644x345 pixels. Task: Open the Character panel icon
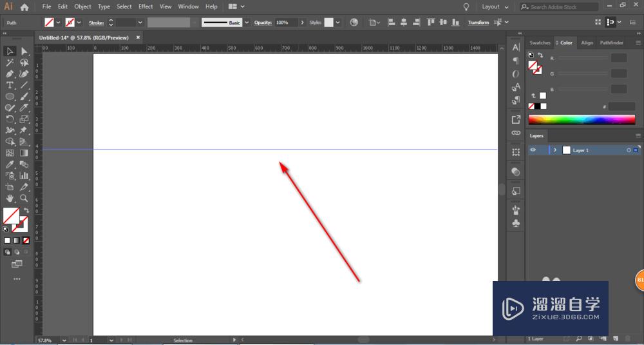(x=516, y=47)
